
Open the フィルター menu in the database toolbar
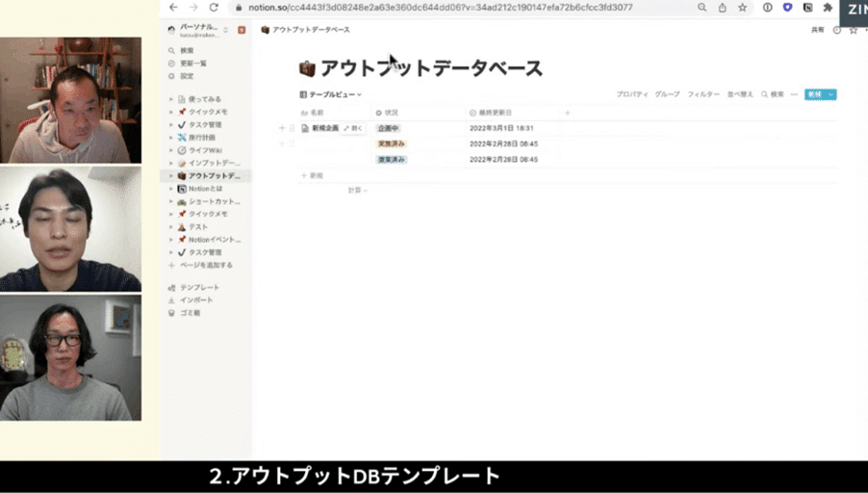702,94
